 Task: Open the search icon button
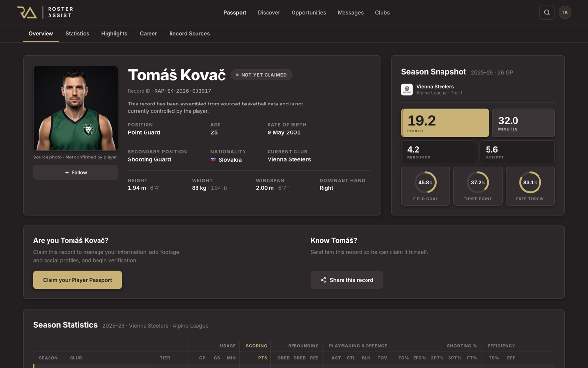(547, 12)
